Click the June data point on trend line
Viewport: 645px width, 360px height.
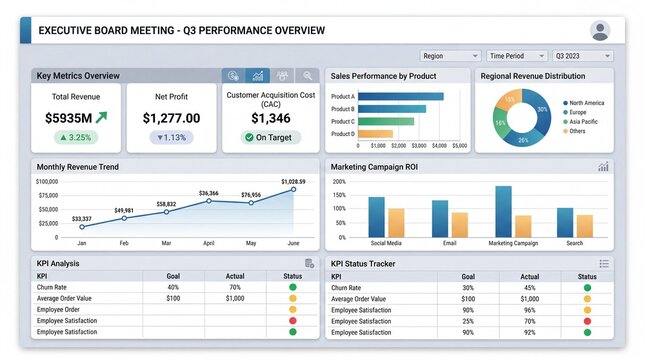point(293,189)
